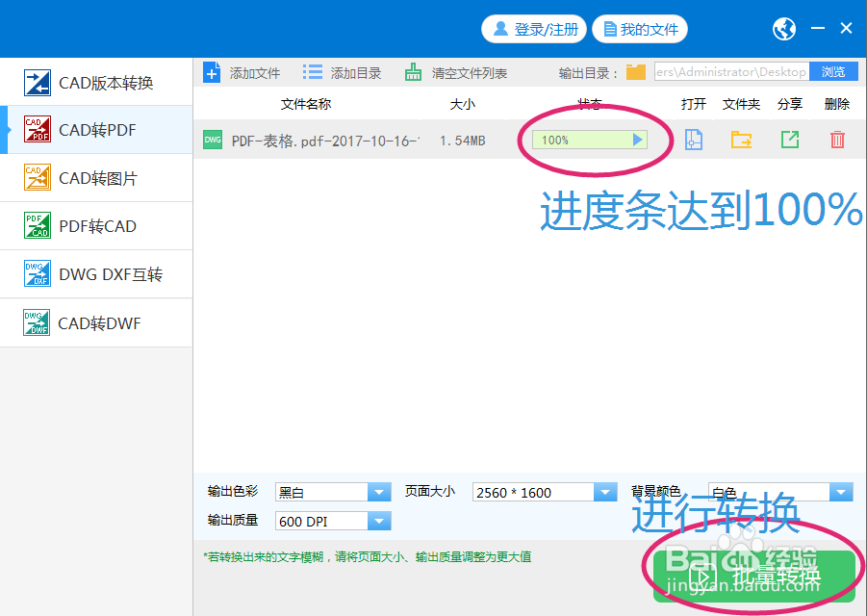867x616 pixels.
Task: Click the output directory path field
Action: 731,71
